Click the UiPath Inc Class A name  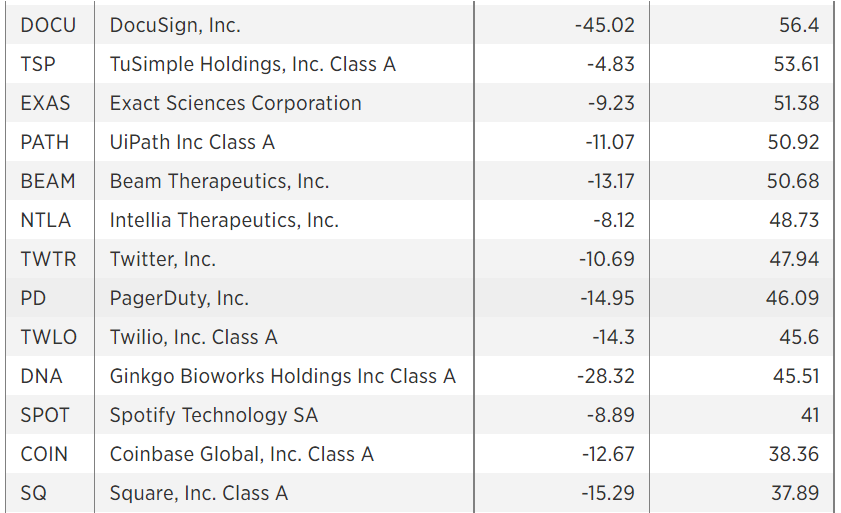[x=192, y=142]
